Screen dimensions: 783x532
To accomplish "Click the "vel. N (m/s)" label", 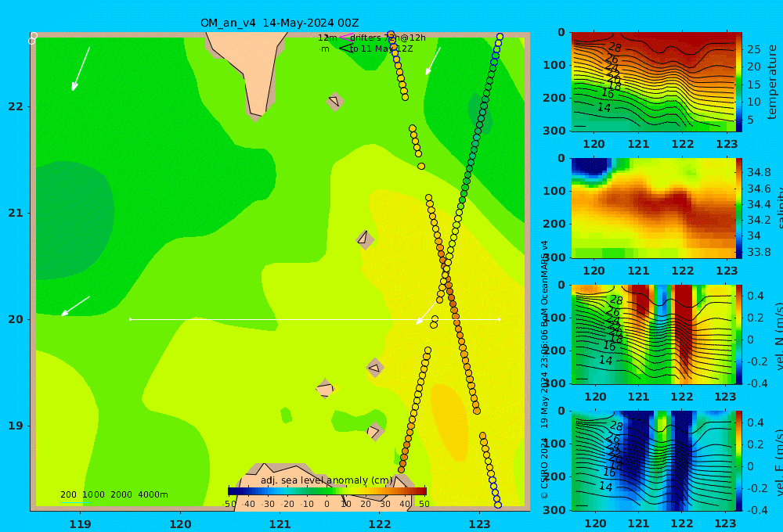I will 778,336.
